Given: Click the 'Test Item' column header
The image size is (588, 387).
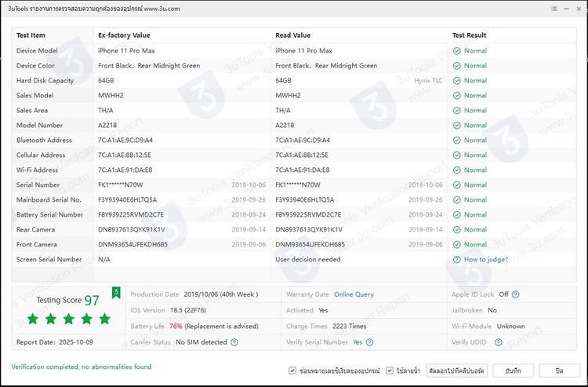Looking at the screenshot, I should 31,35.
